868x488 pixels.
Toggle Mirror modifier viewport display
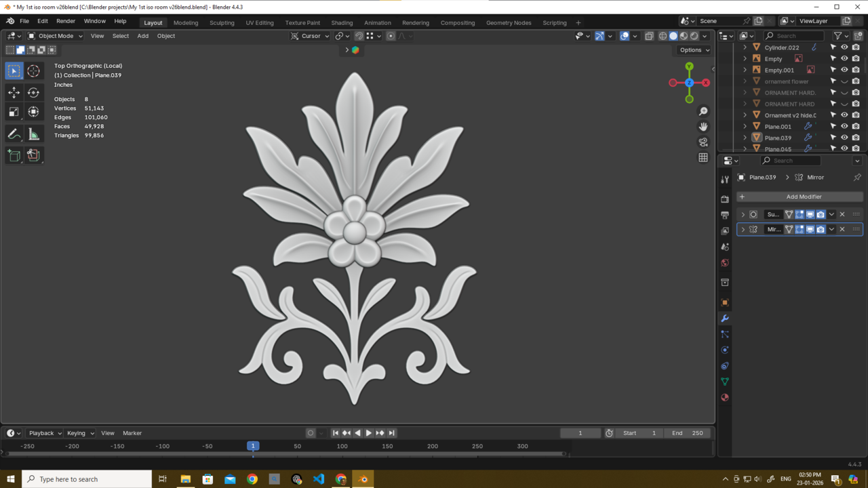click(x=810, y=230)
